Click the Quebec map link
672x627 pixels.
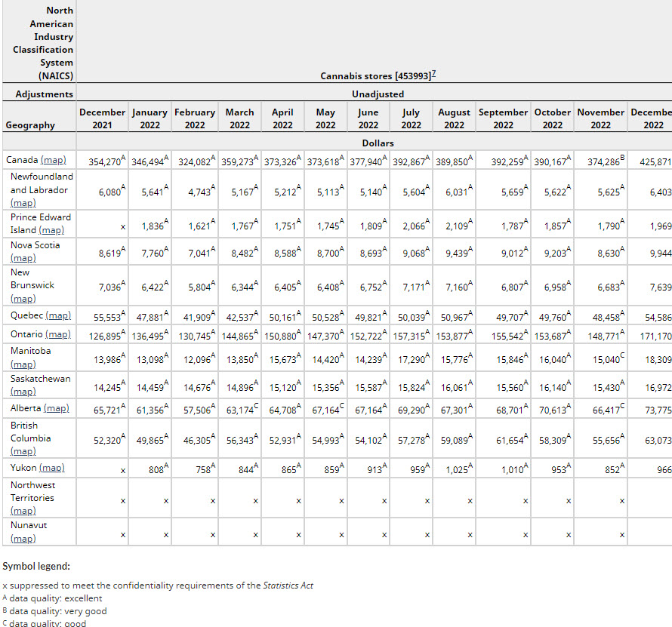tap(58, 315)
